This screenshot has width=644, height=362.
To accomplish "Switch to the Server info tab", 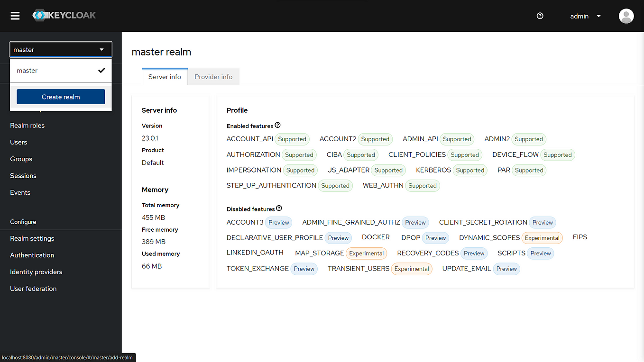I will tap(165, 77).
